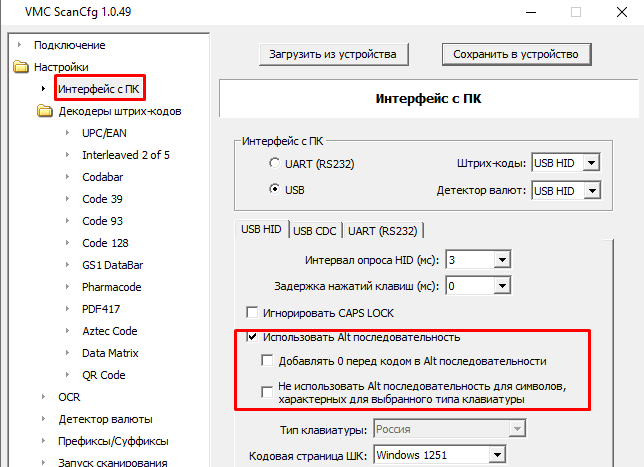This screenshot has width=644, height=467.
Task: Close the VMC ScanCfg window
Action: [x=622, y=12]
